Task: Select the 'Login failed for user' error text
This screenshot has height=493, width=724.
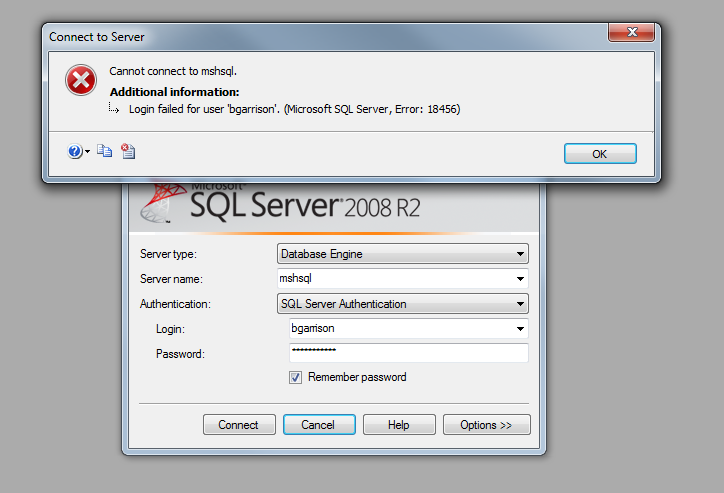Action: pos(295,109)
